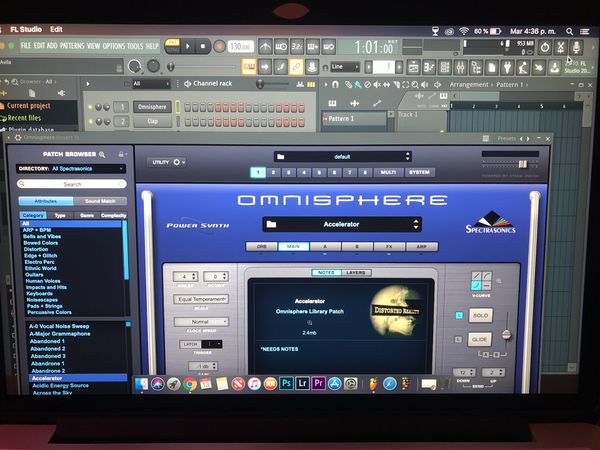
Task: Click the lock icon in Patch Browser
Action: click(121, 154)
